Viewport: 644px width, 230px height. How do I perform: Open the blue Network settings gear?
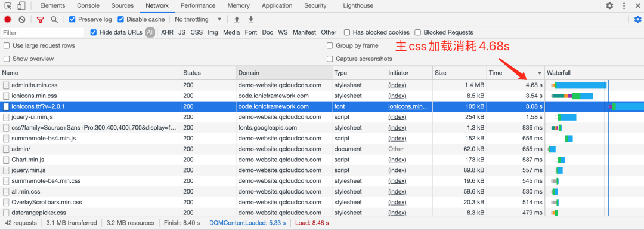(x=637, y=19)
